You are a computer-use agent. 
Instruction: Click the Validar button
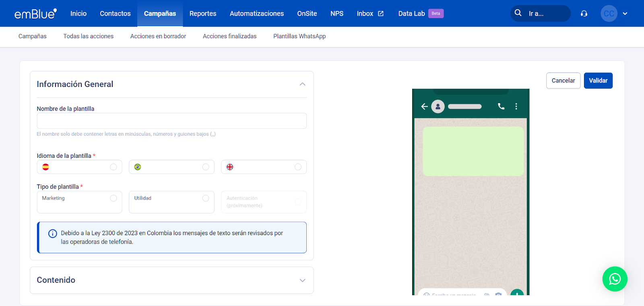pos(598,81)
